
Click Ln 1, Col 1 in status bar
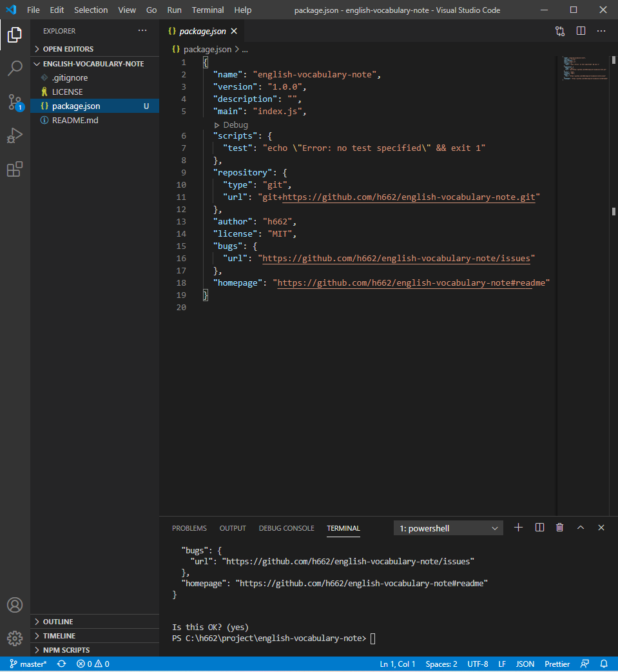pos(398,664)
